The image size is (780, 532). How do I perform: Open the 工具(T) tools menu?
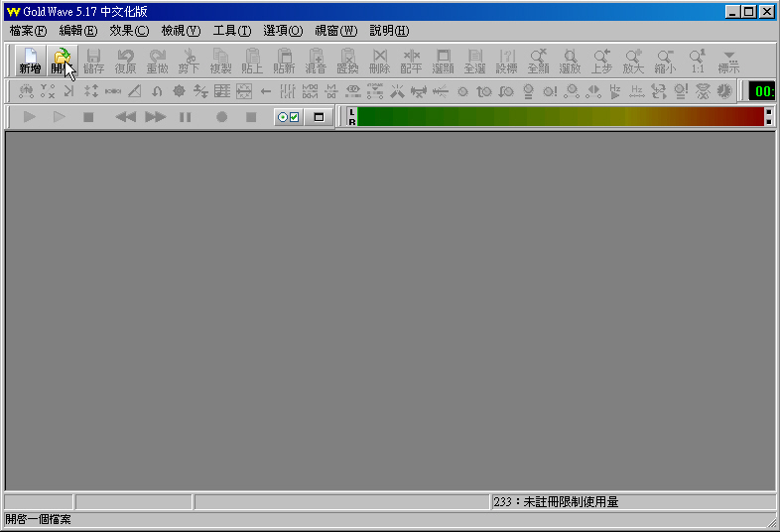tap(231, 31)
